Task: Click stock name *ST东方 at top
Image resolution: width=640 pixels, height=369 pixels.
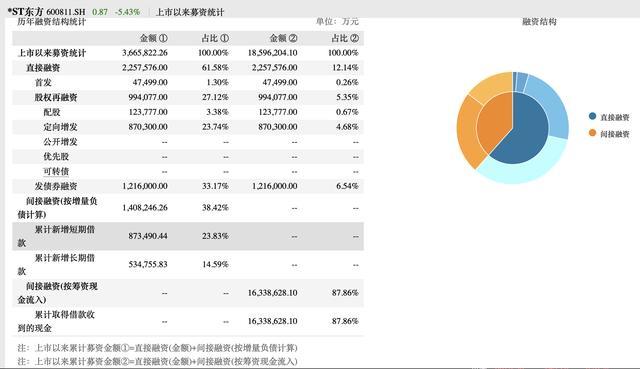Action: click(25, 11)
